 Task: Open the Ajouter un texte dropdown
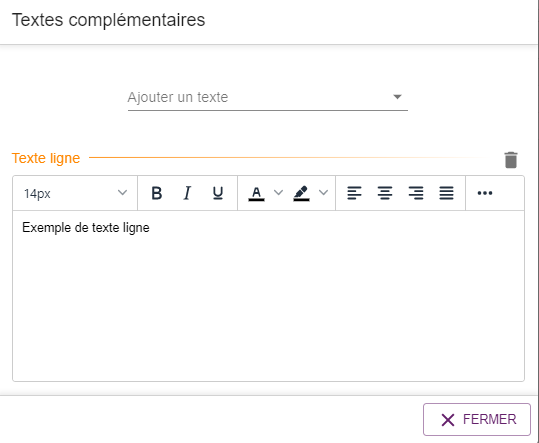tap(268, 98)
